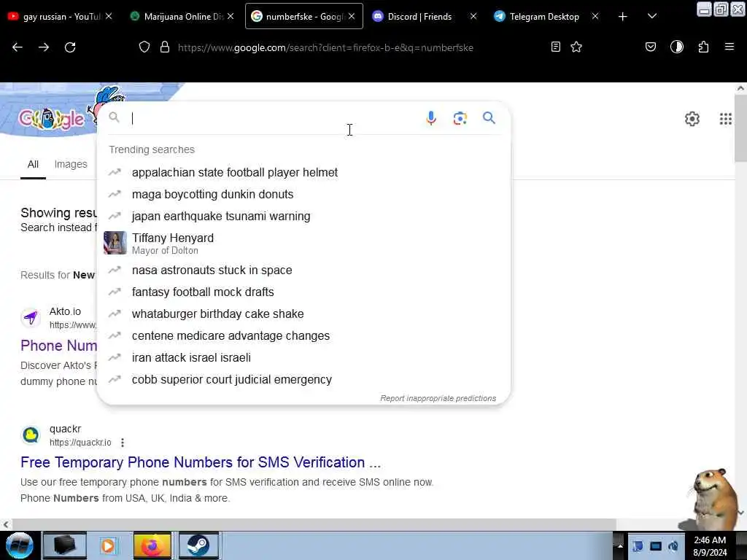Start voice search with the microphone icon

(x=430, y=118)
